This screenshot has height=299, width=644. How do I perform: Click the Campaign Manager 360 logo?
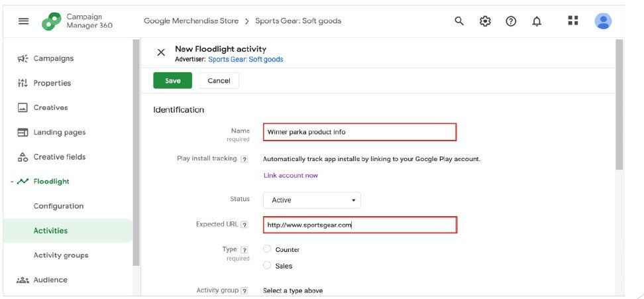pos(52,21)
